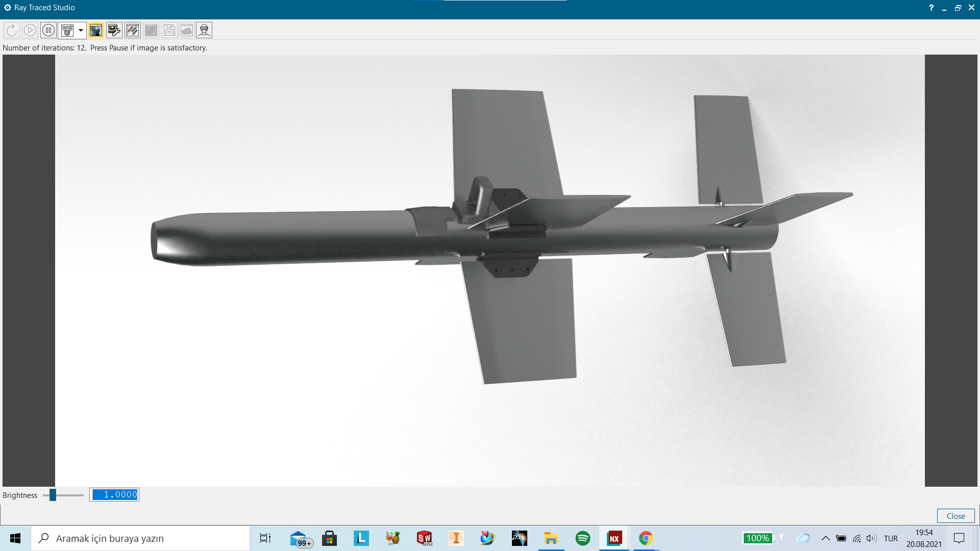This screenshot has height=551, width=980.
Task: Open the colored pencils preferences icon
Action: pos(133,31)
